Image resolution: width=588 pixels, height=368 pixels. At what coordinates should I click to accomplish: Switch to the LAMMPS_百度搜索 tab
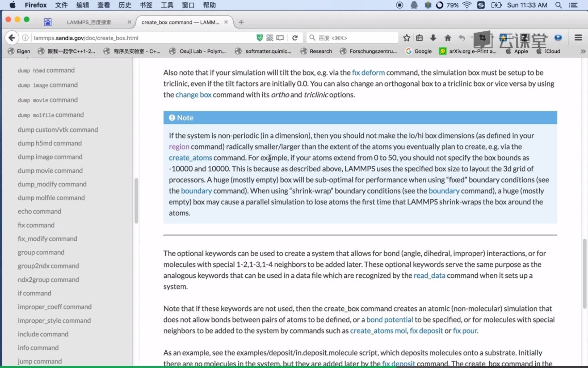click(89, 22)
